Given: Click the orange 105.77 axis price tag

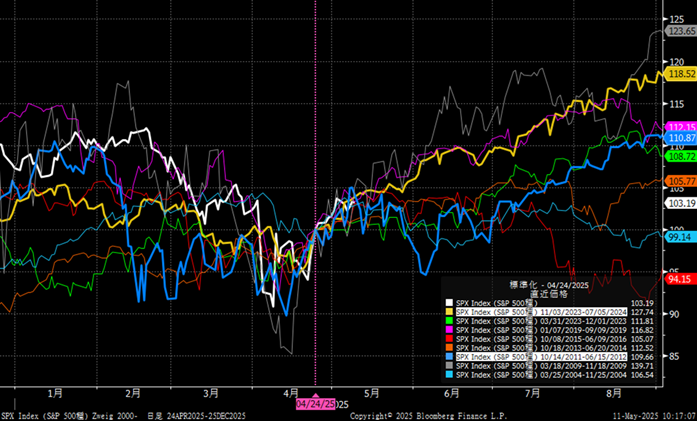Looking at the screenshot, I should (x=681, y=181).
